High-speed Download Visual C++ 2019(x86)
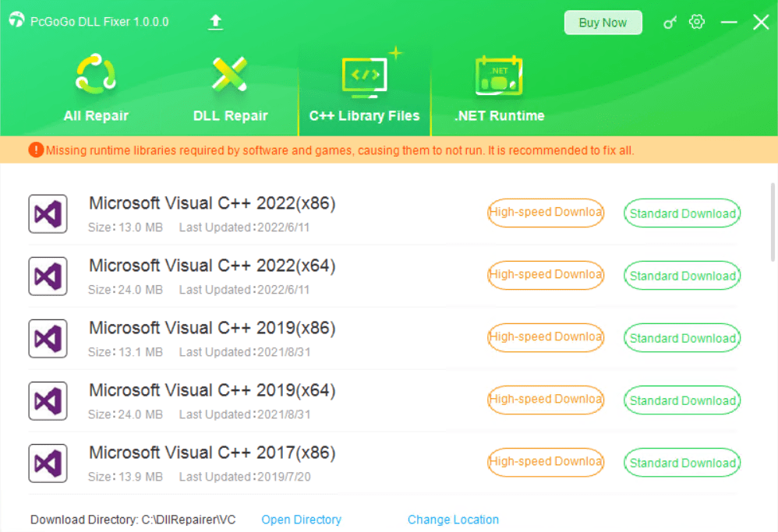Viewport: 778px width, 532px height. coord(545,337)
